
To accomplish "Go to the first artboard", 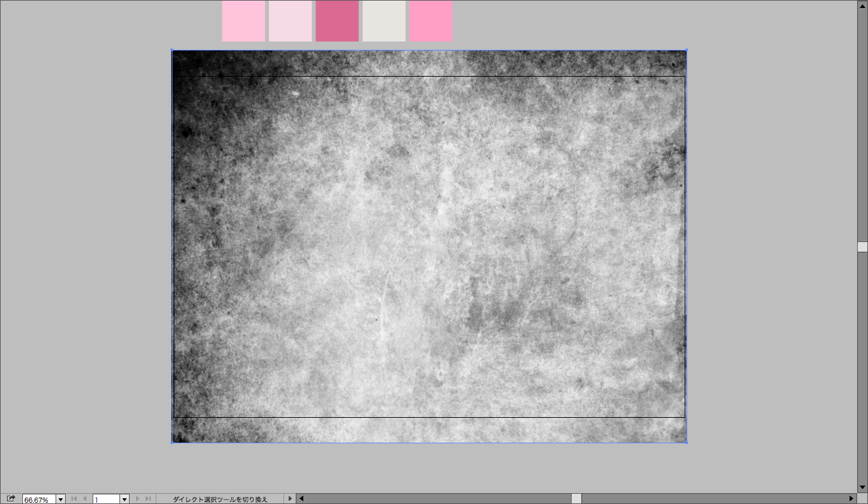I will (x=74, y=499).
